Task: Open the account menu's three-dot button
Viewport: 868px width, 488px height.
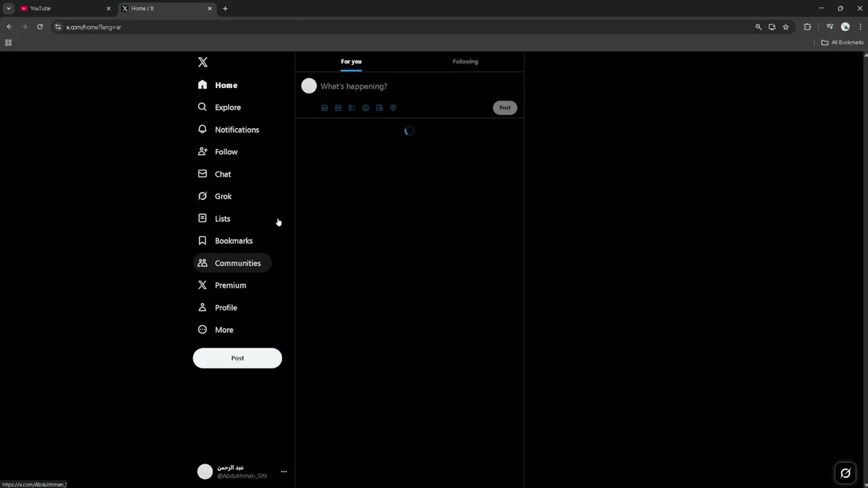Action: pyautogui.click(x=283, y=472)
